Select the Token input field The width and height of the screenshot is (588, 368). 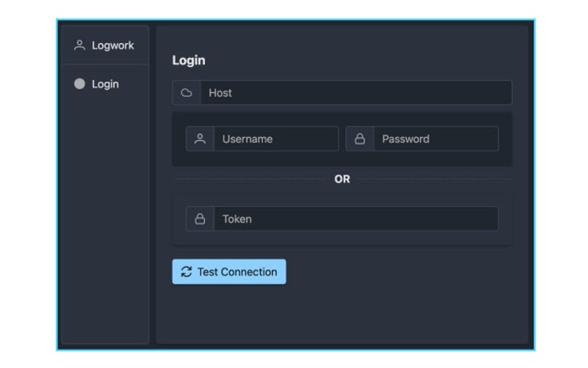[x=355, y=219]
